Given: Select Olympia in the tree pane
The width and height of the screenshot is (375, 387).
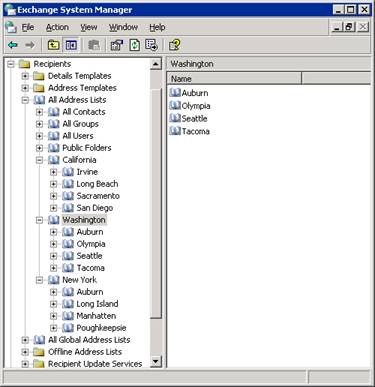Looking at the screenshot, I should point(91,244).
